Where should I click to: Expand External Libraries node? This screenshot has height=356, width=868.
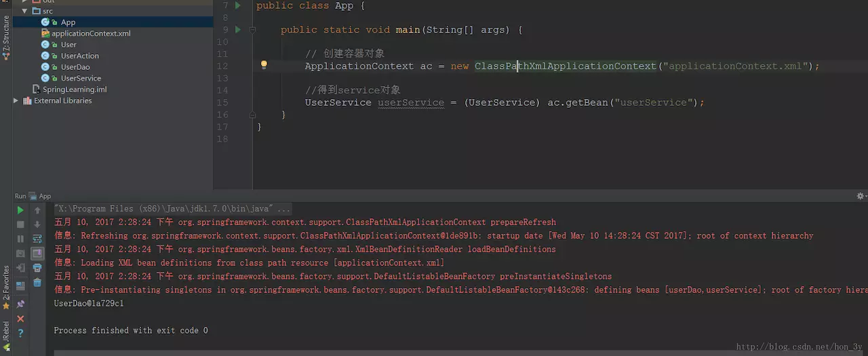point(16,100)
